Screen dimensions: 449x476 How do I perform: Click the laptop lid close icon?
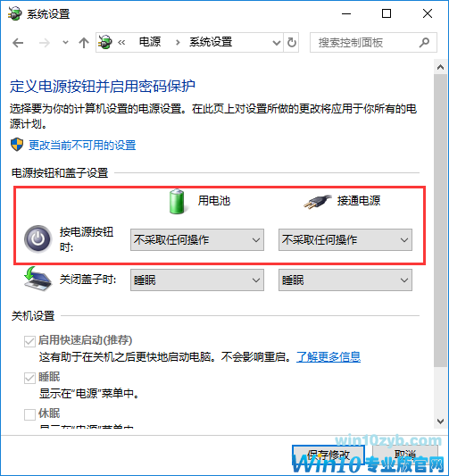coord(37,280)
